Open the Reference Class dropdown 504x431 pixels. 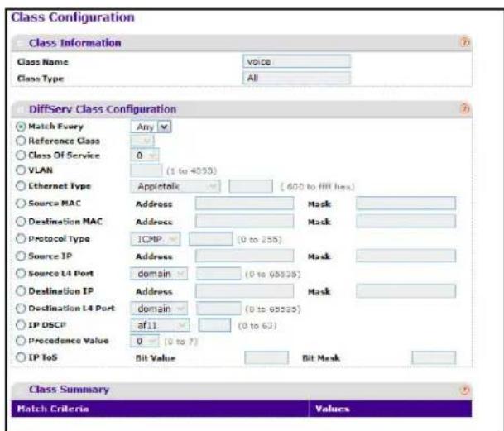[142, 141]
